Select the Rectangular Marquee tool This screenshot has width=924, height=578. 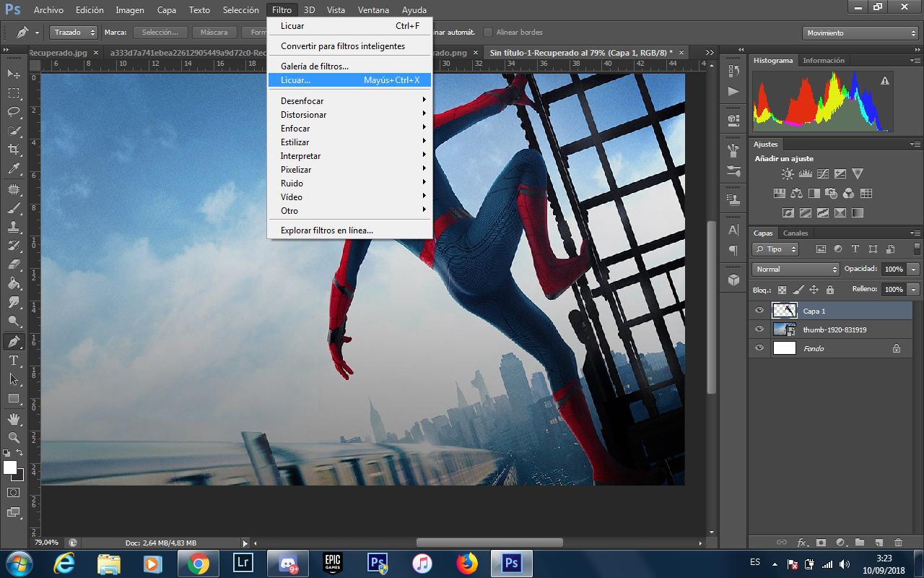pyautogui.click(x=14, y=93)
